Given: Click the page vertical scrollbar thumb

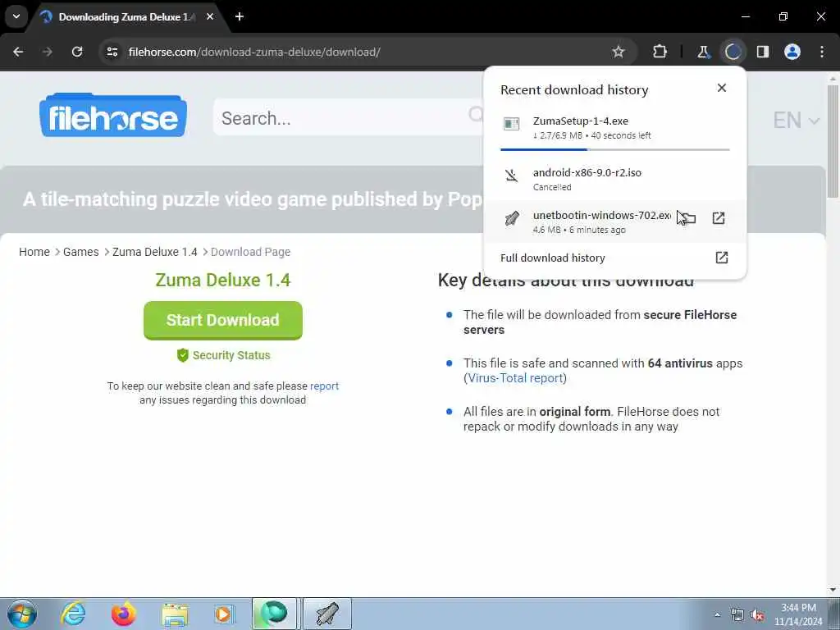Looking at the screenshot, I should [833, 140].
